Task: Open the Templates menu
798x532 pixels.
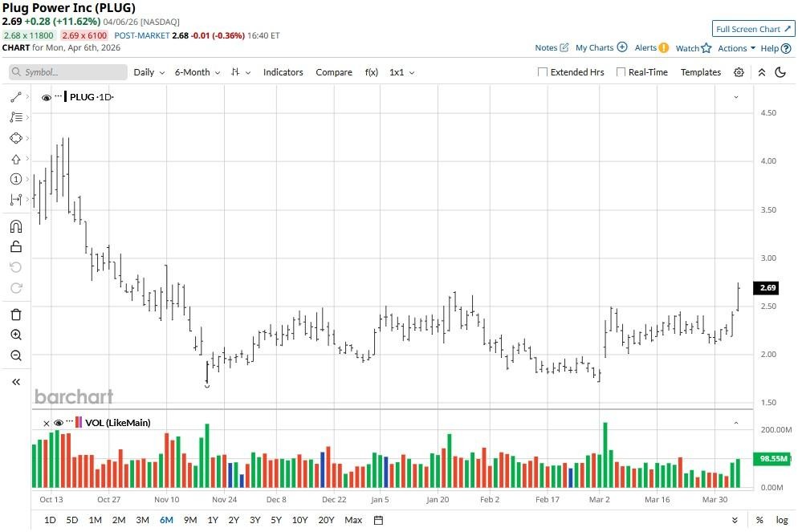Action: click(701, 72)
